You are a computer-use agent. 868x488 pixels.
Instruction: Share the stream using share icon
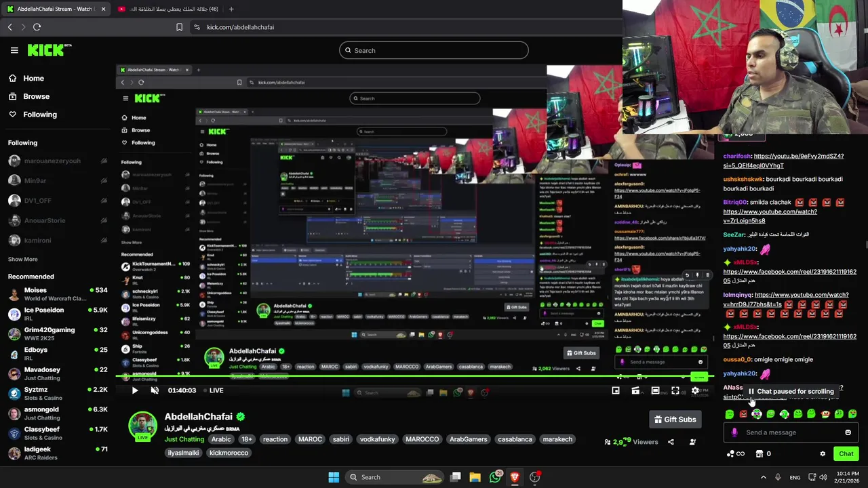click(x=671, y=442)
